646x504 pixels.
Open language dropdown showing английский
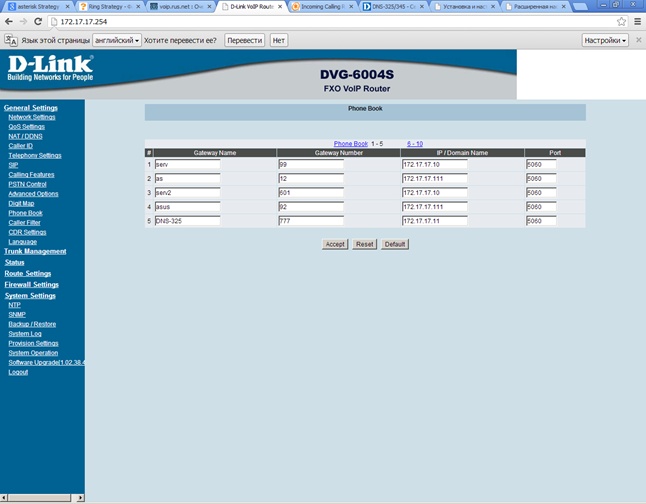click(x=117, y=40)
